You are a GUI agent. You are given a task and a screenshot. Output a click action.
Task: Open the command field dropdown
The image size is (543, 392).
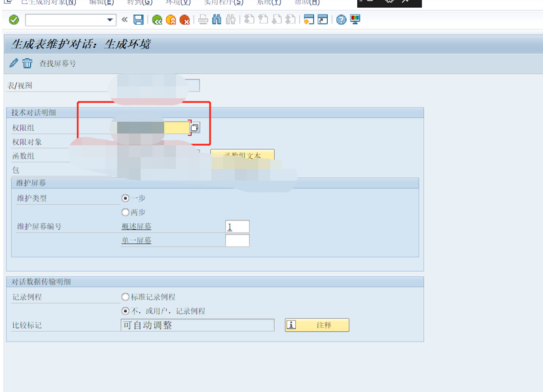tap(109, 20)
